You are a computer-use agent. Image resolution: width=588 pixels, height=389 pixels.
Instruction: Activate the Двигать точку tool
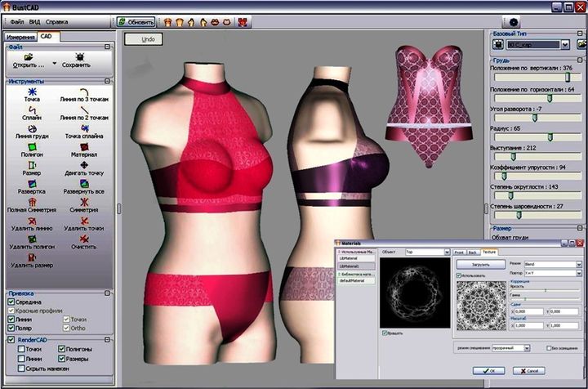[83, 168]
